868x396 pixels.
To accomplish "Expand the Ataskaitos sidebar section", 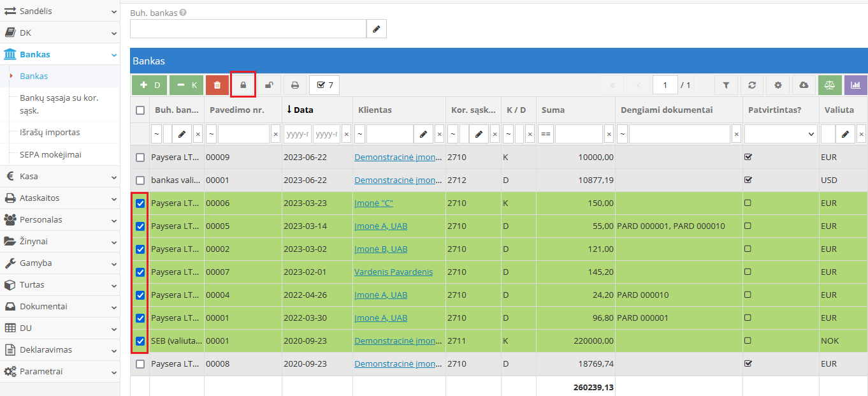I will 60,198.
